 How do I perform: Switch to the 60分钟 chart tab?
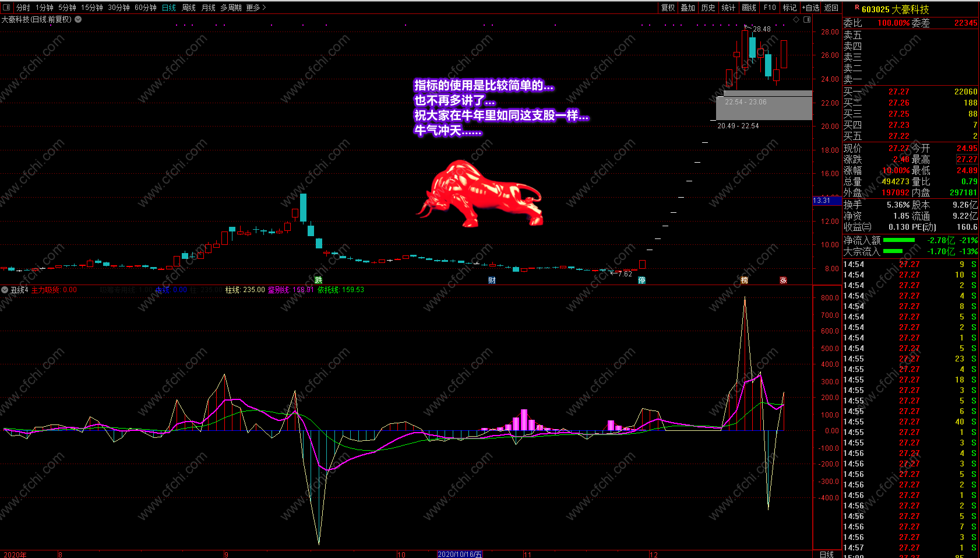click(146, 8)
